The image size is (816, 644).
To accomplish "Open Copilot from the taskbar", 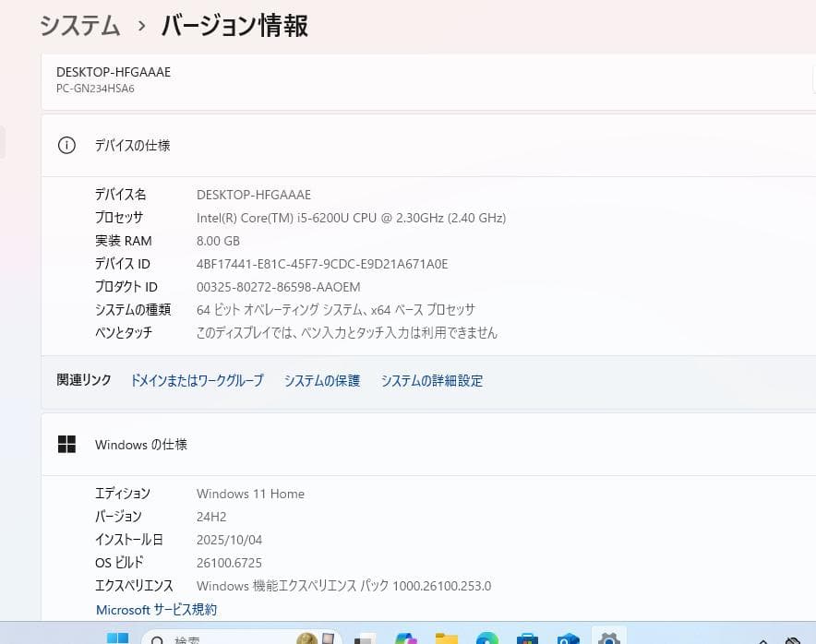I will (406, 638).
